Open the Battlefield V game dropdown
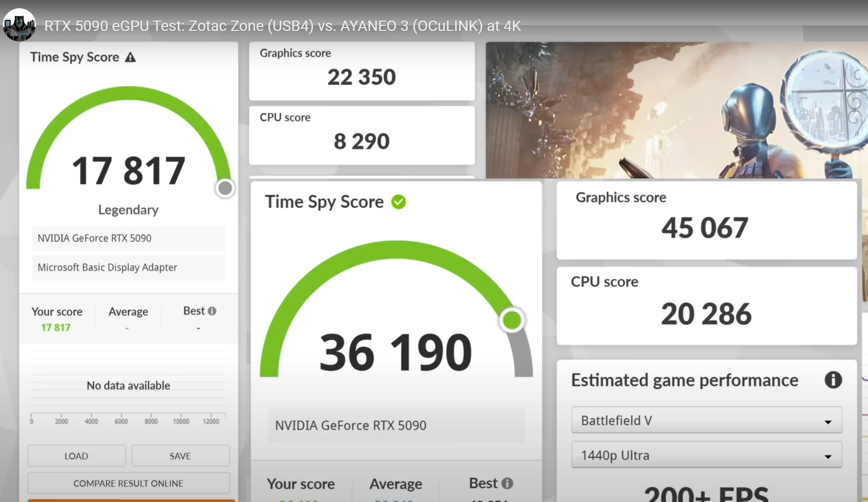 click(707, 420)
